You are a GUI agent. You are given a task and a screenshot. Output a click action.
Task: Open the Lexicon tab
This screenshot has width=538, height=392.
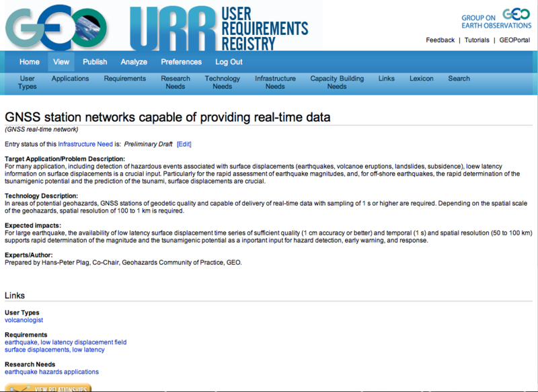[422, 79]
